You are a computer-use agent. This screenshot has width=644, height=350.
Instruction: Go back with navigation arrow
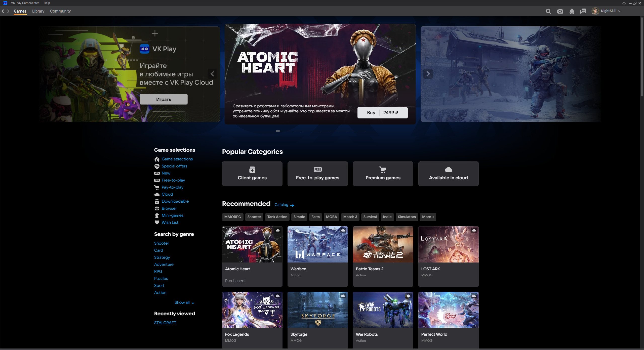pyautogui.click(x=3, y=11)
